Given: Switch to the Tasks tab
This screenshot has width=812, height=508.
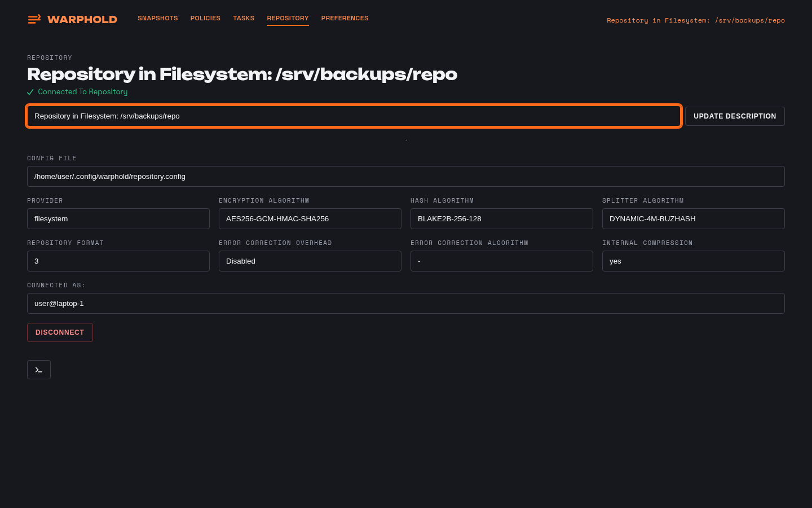Looking at the screenshot, I should (x=244, y=18).
